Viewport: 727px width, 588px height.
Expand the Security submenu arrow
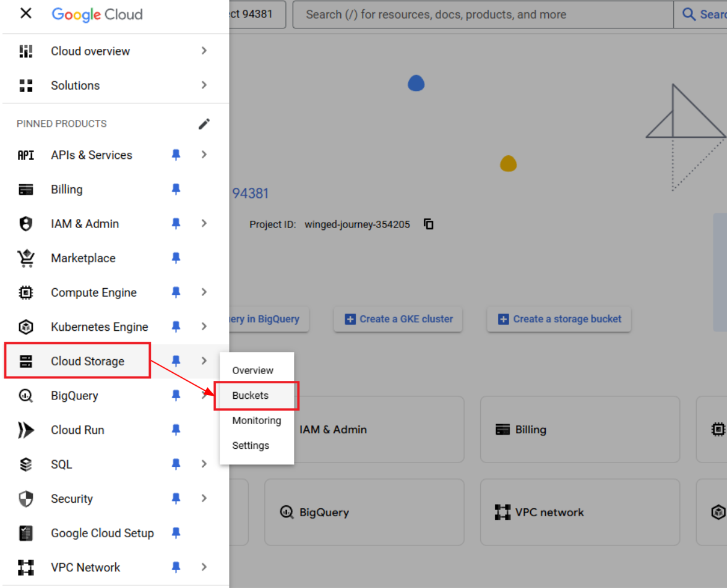tap(204, 498)
